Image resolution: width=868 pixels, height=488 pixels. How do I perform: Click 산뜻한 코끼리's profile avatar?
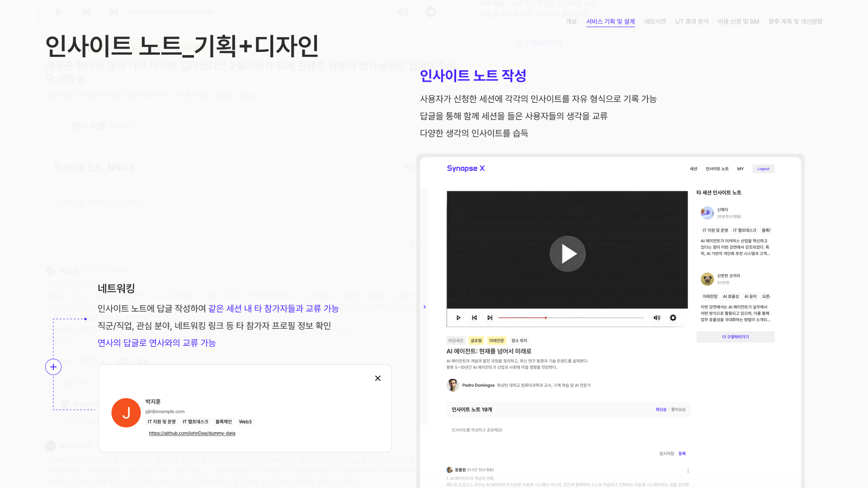pyautogui.click(x=708, y=279)
